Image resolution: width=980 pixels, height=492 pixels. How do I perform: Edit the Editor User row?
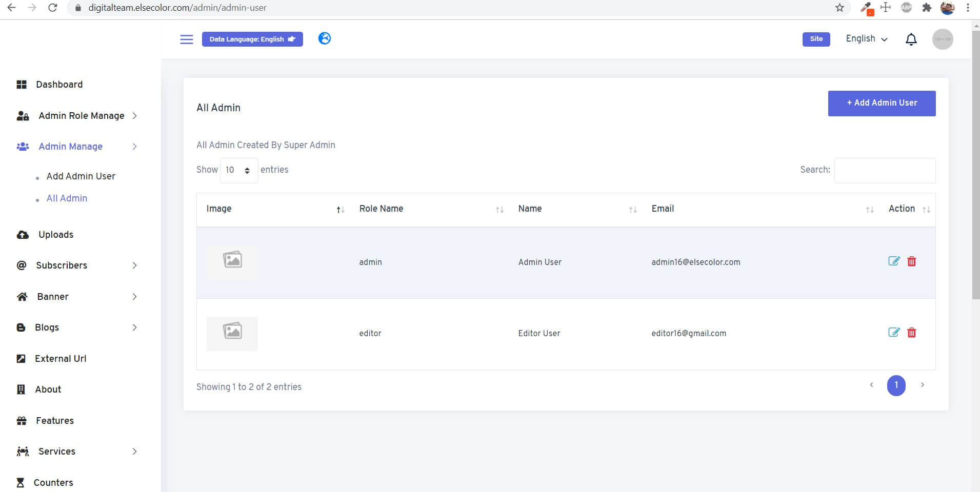[x=893, y=333]
